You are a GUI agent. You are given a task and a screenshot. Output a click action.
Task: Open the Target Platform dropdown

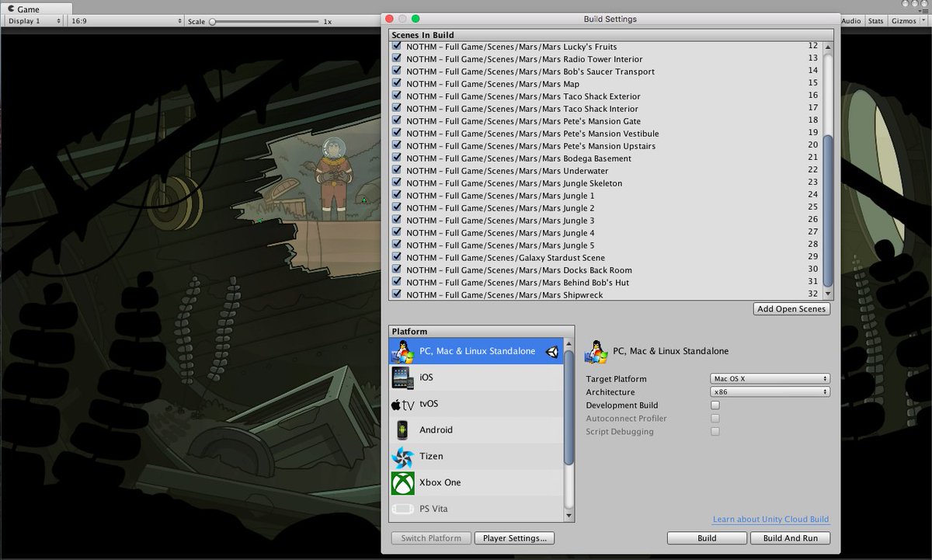770,379
